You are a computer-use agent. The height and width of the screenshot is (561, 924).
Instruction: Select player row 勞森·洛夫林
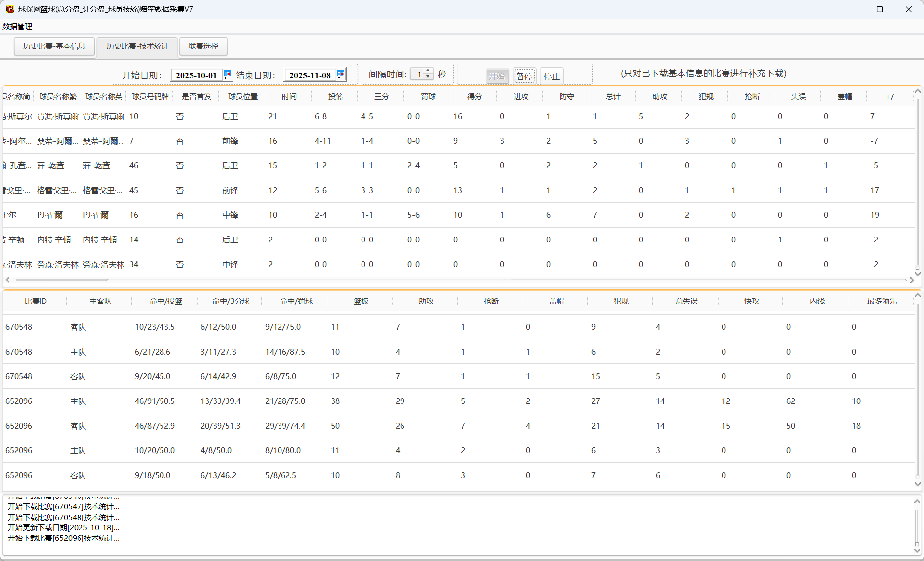(458, 265)
